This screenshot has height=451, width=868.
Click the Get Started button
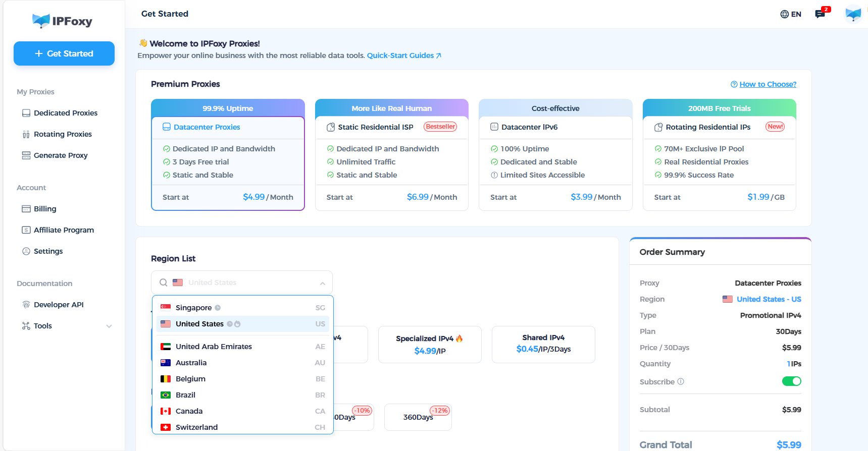[x=64, y=53]
